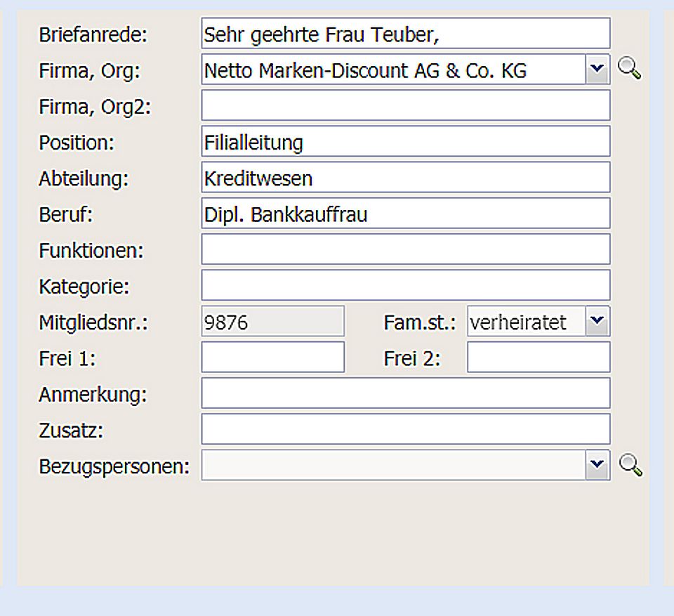Click the Position field containing Filialleitung
The width and height of the screenshot is (674, 616).
click(405, 142)
